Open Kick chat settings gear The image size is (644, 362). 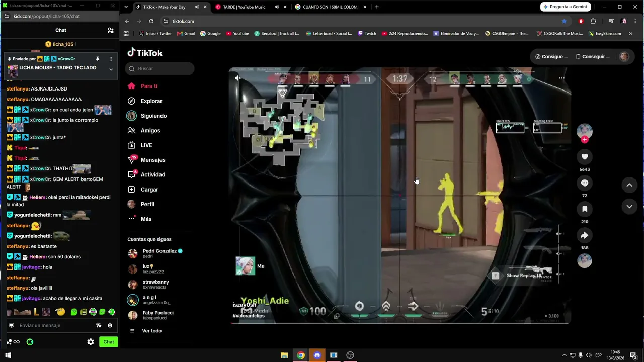pos(91,342)
